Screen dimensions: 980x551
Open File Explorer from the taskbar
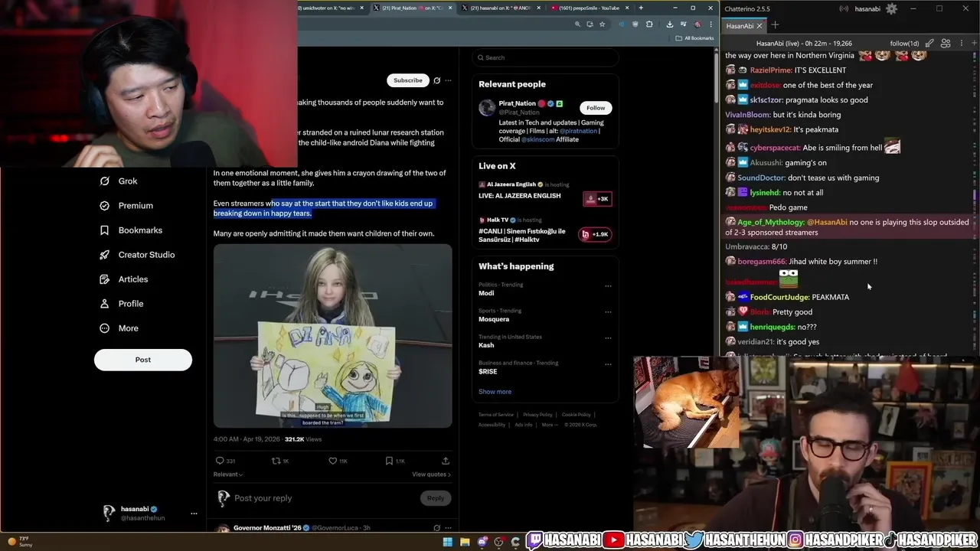pyautogui.click(x=465, y=542)
